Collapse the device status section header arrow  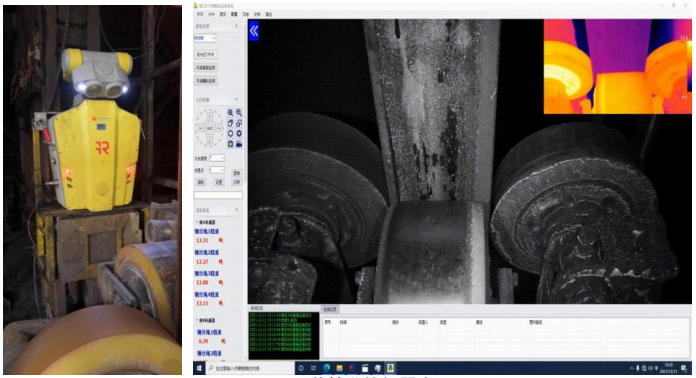coord(236,209)
